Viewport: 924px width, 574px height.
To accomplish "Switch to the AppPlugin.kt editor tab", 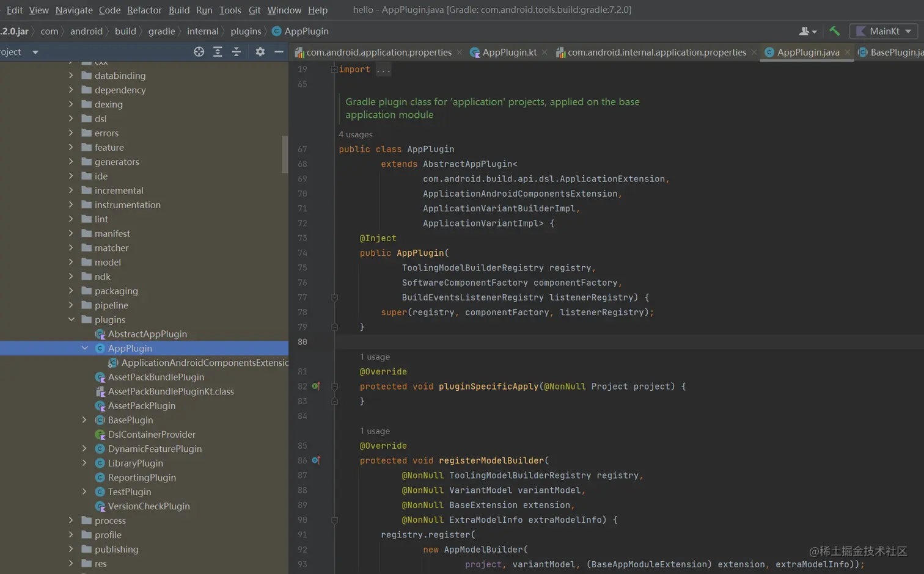I will (x=509, y=53).
